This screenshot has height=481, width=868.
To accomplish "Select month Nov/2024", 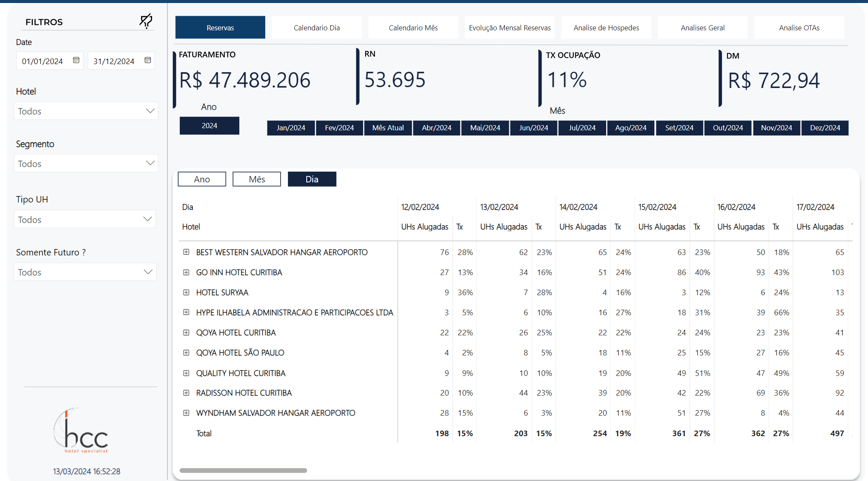I will 777,128.
